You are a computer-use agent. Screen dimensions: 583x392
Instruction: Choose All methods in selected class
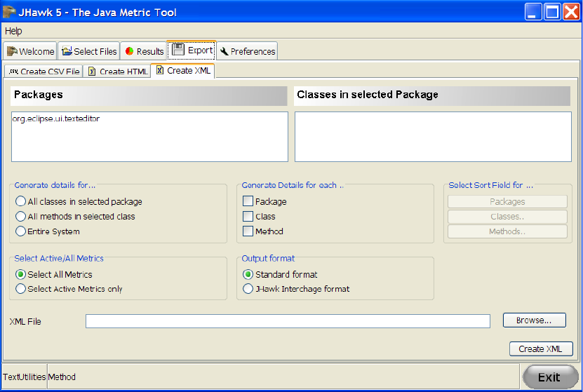[75, 216]
